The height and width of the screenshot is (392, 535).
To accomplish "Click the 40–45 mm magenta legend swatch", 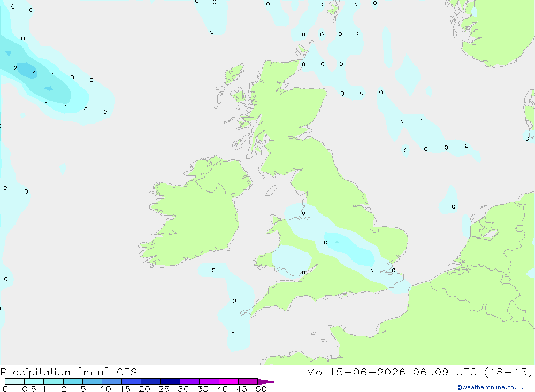I will click(228, 381).
